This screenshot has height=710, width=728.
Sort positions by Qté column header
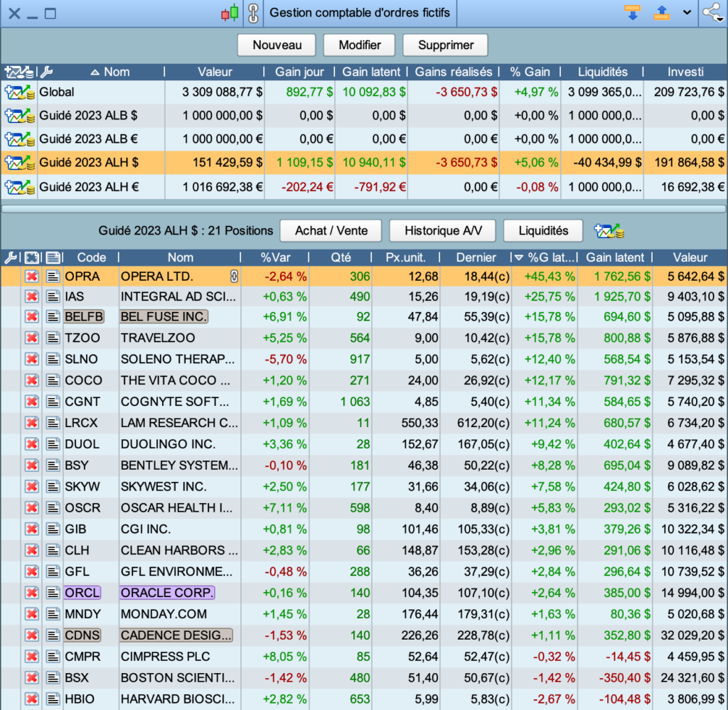tap(341, 257)
